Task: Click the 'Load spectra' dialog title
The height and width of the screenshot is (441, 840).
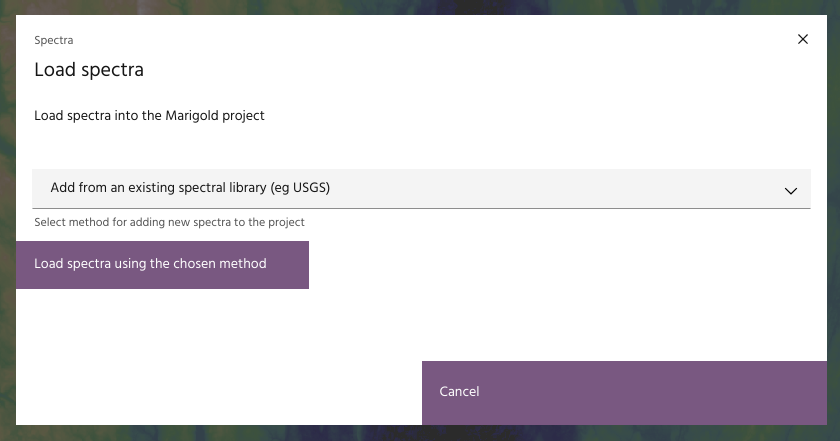Action: 89,70
